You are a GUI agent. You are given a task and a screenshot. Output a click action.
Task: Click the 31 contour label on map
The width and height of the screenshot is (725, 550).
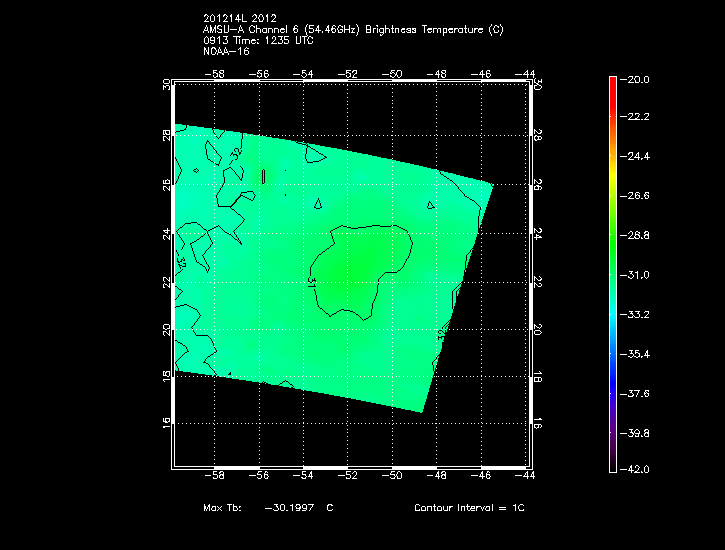click(x=311, y=283)
